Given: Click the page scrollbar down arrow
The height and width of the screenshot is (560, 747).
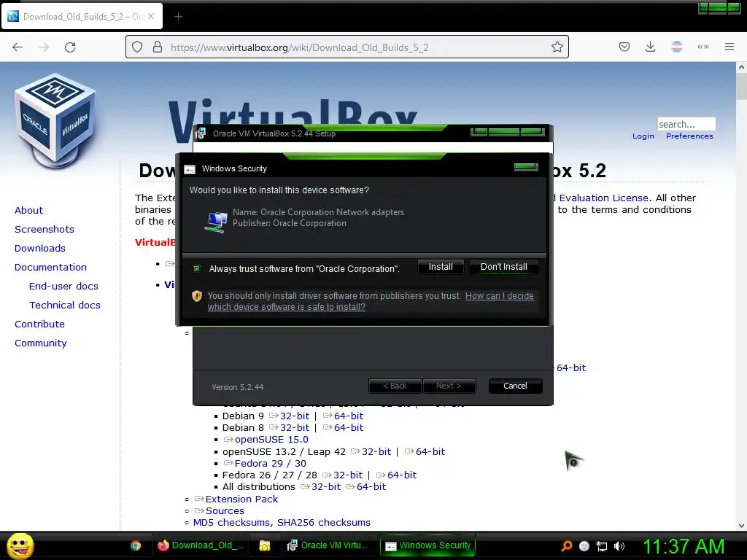Looking at the screenshot, I should point(741,526).
